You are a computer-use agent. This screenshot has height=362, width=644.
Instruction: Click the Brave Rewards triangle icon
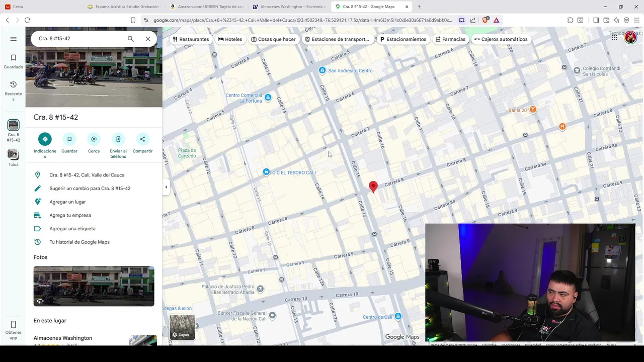[497, 20]
